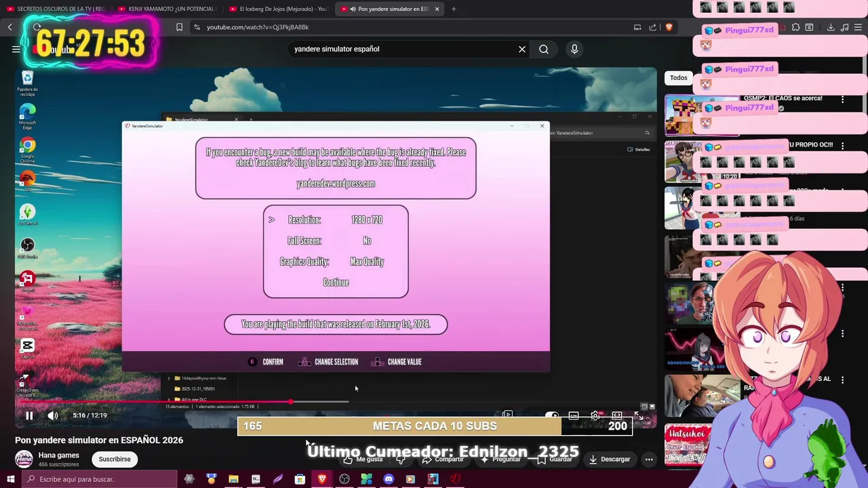
Task: Open OBS Studio from the taskbar
Action: [x=344, y=479]
